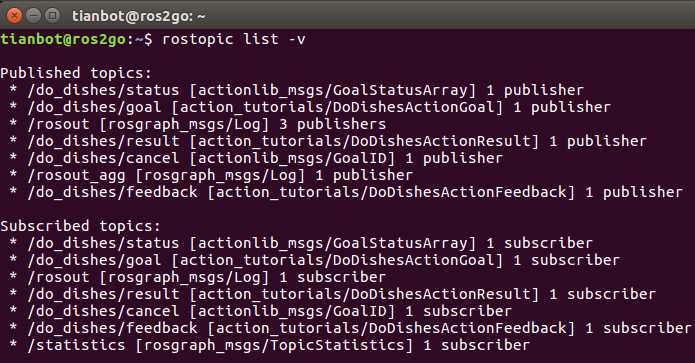The image size is (695, 363).
Task: Click the /rosout line with 1 subscriber
Action: (x=198, y=277)
